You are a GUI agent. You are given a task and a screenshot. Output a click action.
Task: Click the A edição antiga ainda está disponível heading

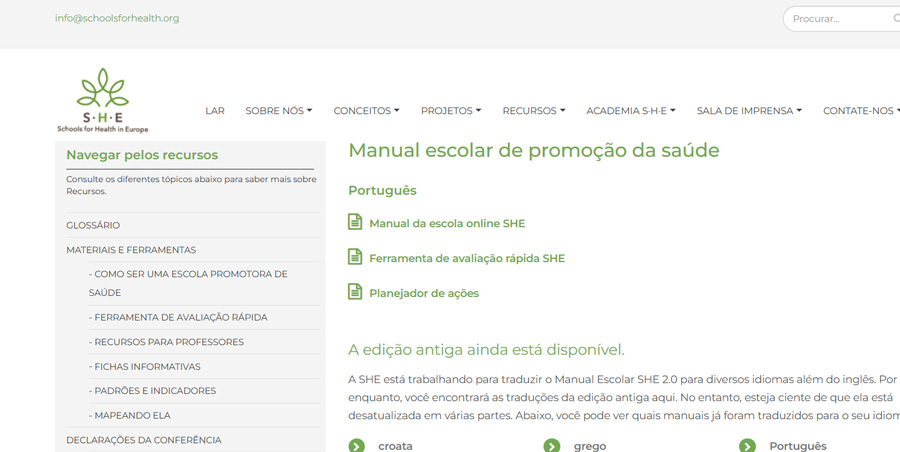[x=486, y=350]
